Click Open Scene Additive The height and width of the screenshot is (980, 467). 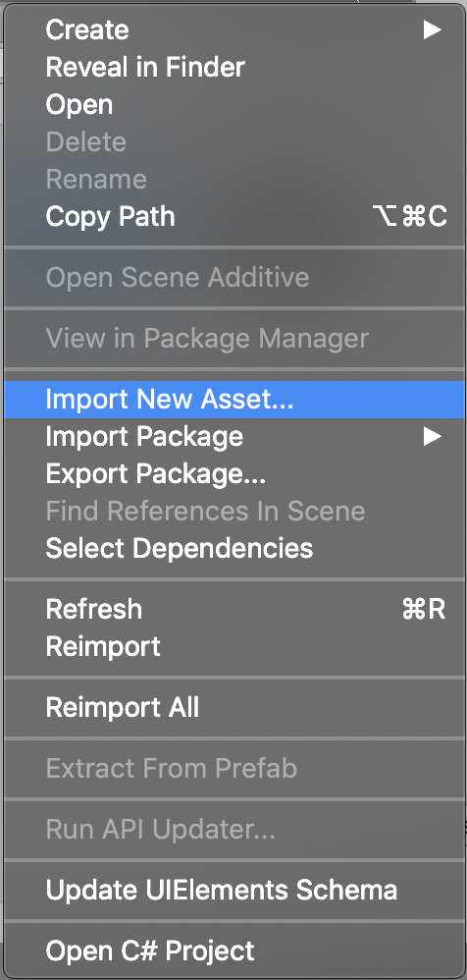[x=233, y=277]
